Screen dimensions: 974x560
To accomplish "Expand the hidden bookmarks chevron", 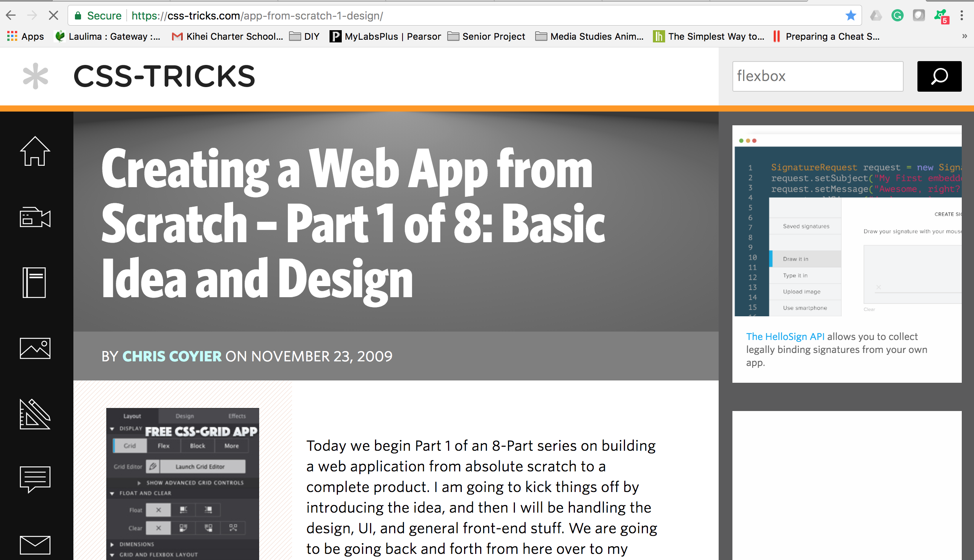I will click(964, 36).
